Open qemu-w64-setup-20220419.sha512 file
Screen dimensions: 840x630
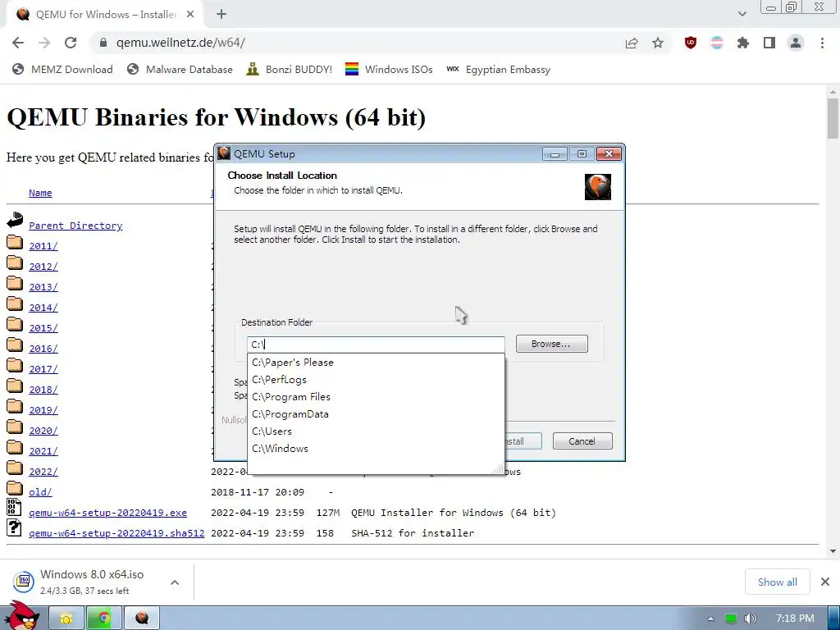[x=116, y=533]
